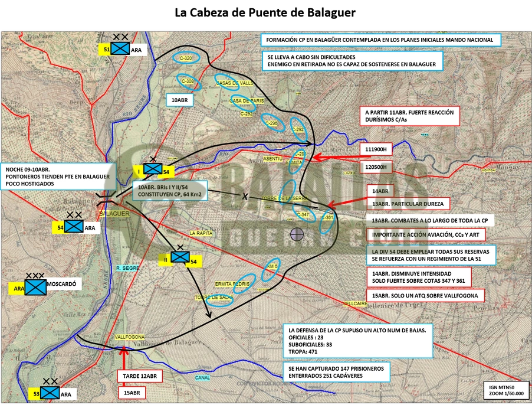Click the 'CANAL' label
The image size is (532, 405).
pos(202,377)
